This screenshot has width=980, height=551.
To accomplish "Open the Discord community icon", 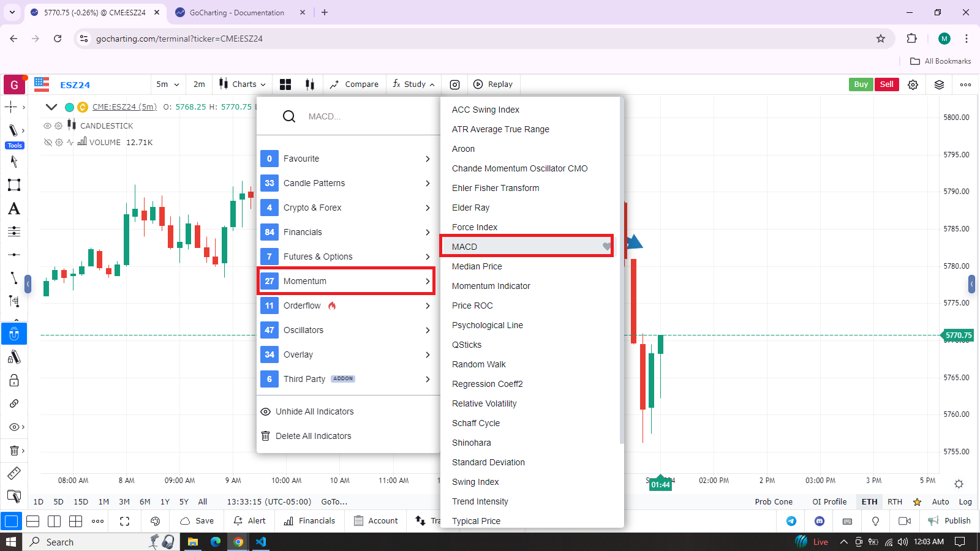I will 820,521.
